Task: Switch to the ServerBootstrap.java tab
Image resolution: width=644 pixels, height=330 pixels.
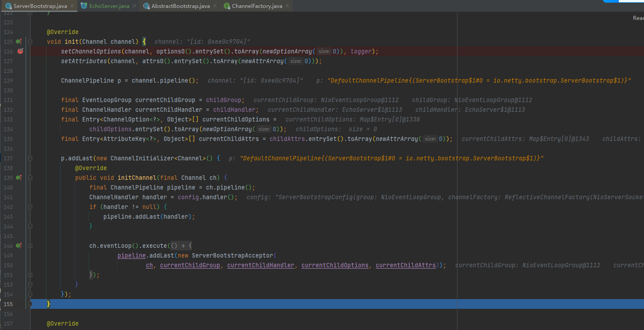Action: point(40,6)
